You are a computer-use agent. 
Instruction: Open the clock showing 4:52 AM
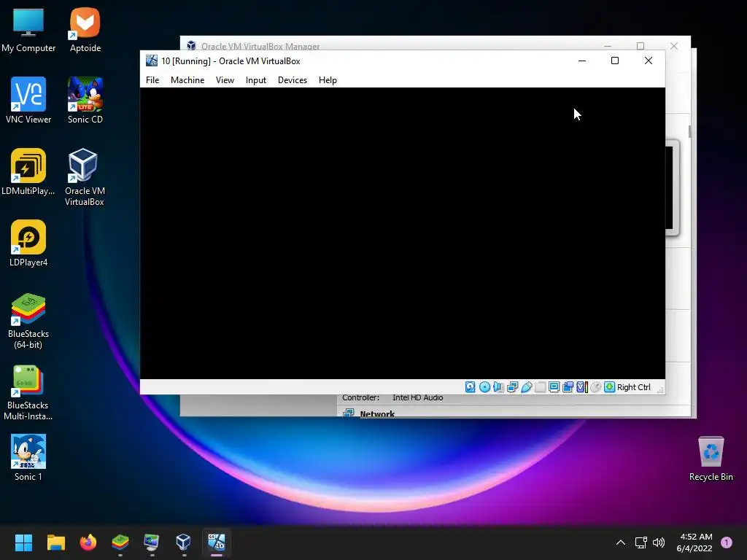[694, 542]
